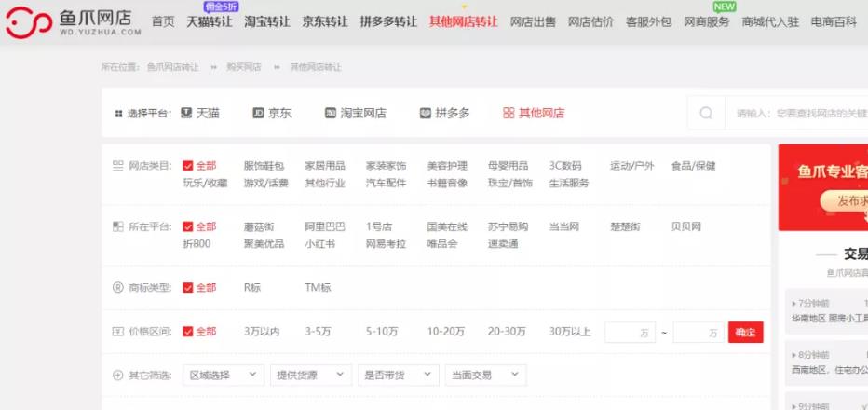Open the 区域选择 dropdown
The width and height of the screenshot is (868, 410).
pyautogui.click(x=224, y=376)
